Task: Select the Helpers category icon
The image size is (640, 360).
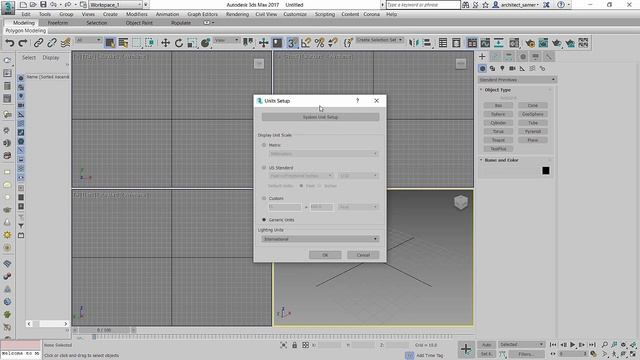Action: (522, 69)
